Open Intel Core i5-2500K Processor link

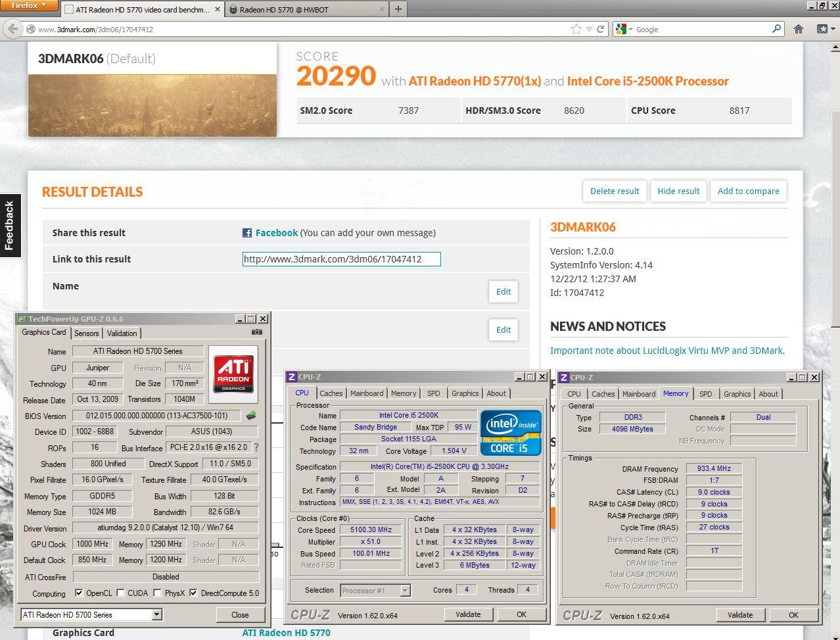pyautogui.click(x=647, y=81)
